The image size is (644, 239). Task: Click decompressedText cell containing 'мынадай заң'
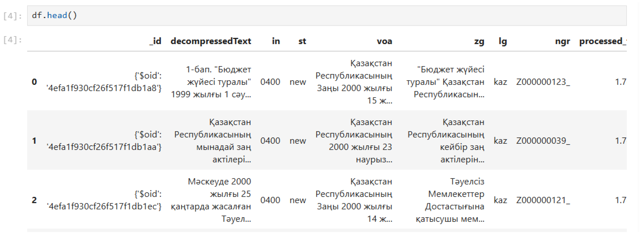(x=213, y=141)
